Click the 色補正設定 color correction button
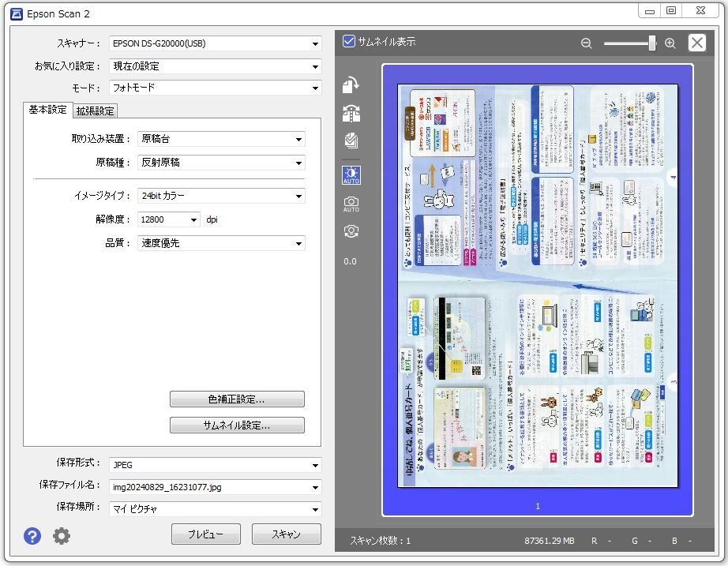The image size is (728, 566). pos(236,399)
